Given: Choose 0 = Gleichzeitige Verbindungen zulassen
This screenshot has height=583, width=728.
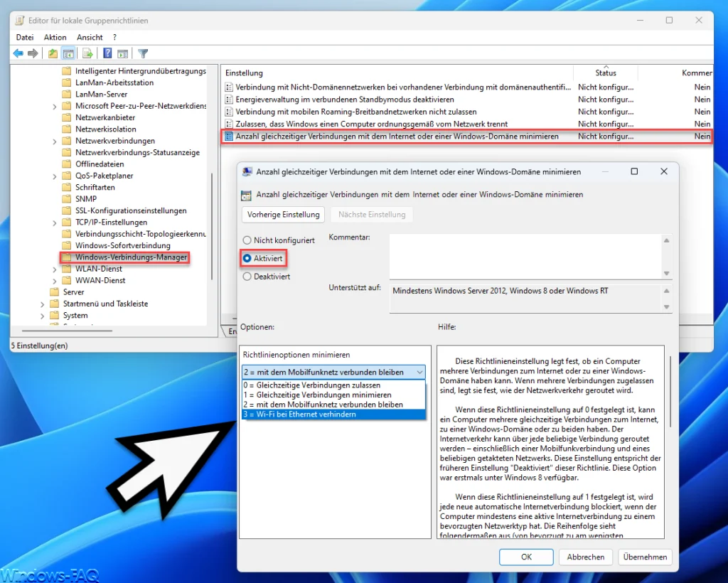Looking at the screenshot, I should 333,385.
